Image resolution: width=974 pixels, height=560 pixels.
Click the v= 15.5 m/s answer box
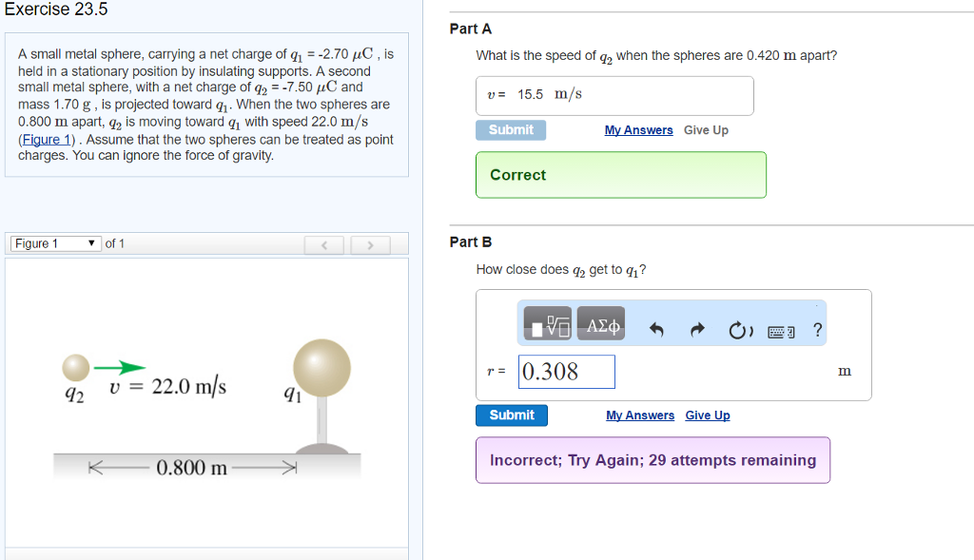pyautogui.click(x=614, y=95)
